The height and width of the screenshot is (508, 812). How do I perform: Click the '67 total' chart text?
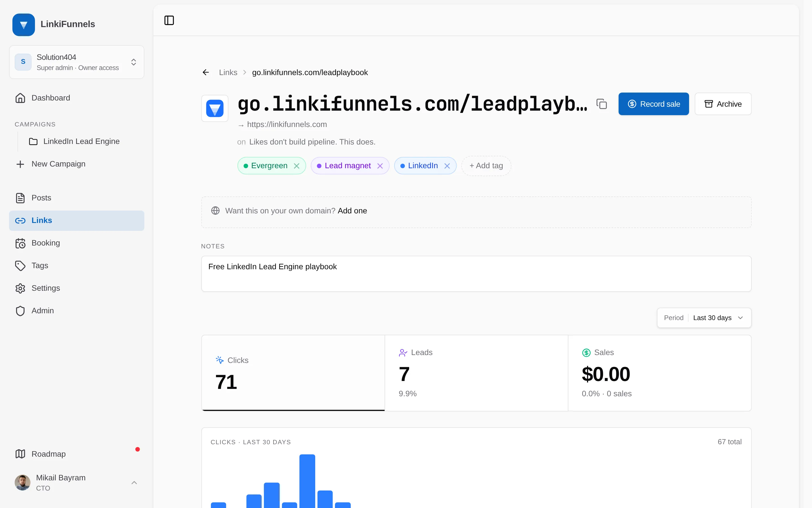click(x=729, y=442)
